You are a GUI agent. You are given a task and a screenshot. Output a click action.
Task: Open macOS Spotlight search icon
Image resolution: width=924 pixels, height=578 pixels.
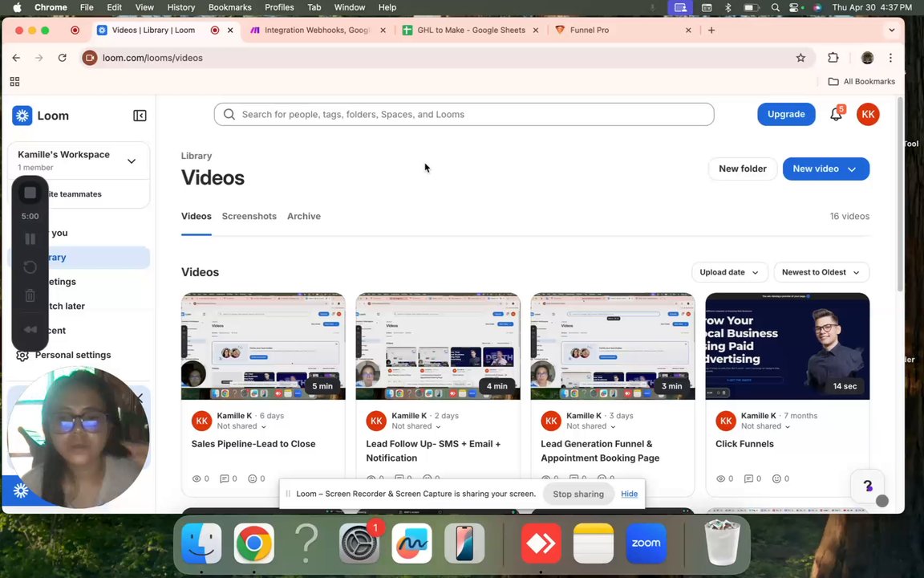point(776,8)
